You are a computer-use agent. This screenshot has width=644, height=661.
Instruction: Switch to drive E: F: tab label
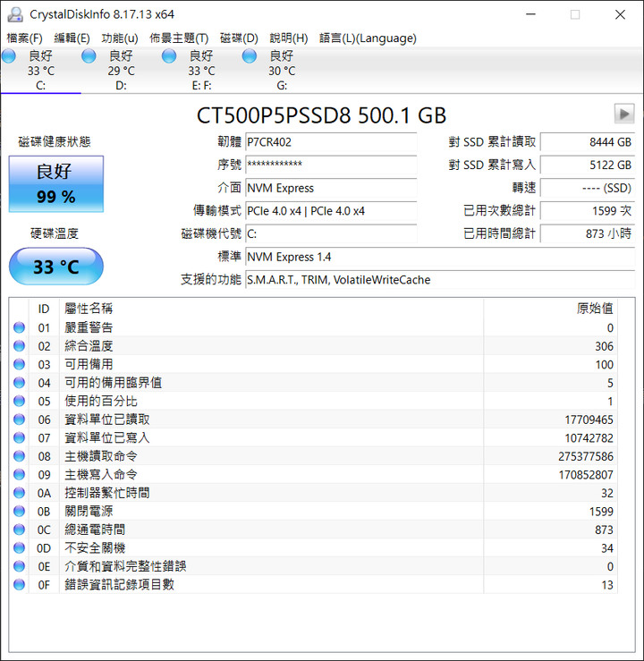click(x=201, y=86)
